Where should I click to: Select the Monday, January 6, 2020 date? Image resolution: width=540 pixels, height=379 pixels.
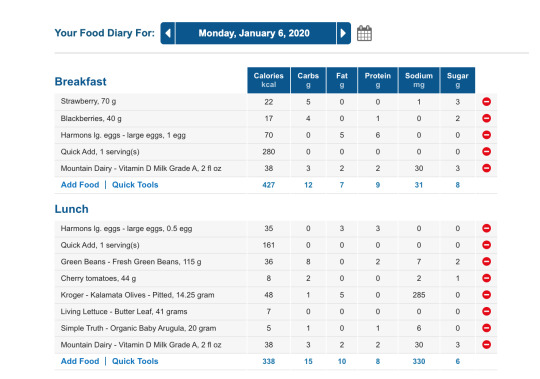(x=256, y=33)
